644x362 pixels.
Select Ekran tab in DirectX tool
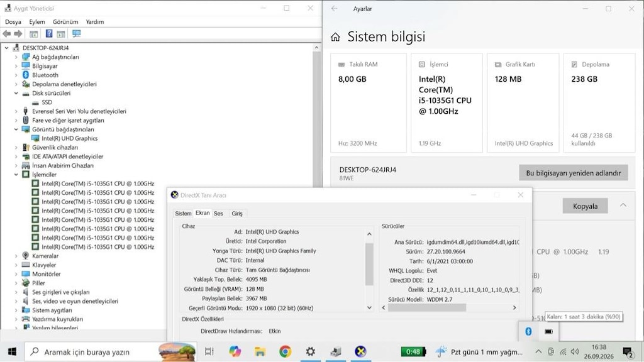point(203,213)
